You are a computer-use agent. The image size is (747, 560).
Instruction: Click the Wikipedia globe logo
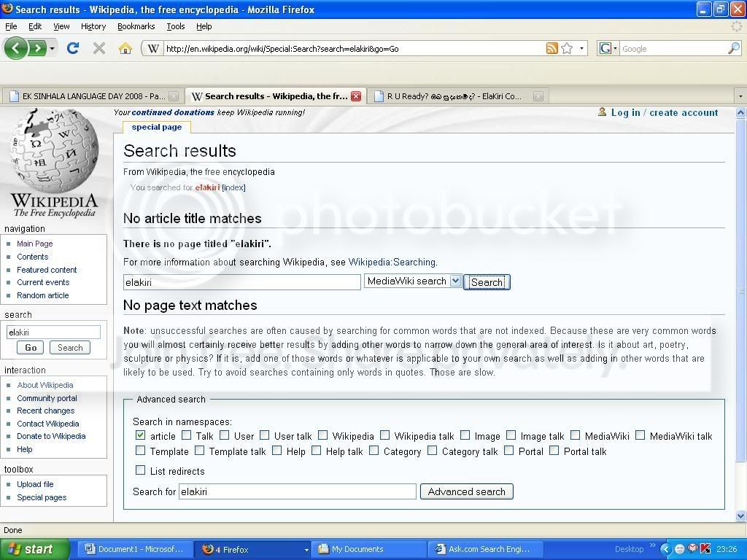coord(55,152)
